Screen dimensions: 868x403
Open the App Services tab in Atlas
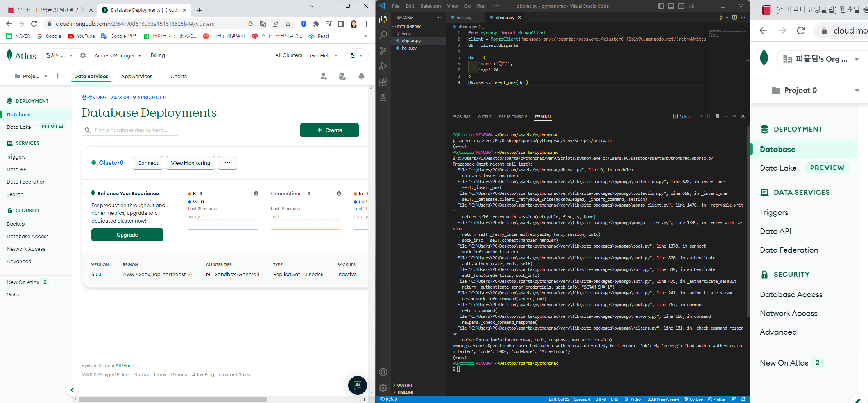(x=137, y=76)
